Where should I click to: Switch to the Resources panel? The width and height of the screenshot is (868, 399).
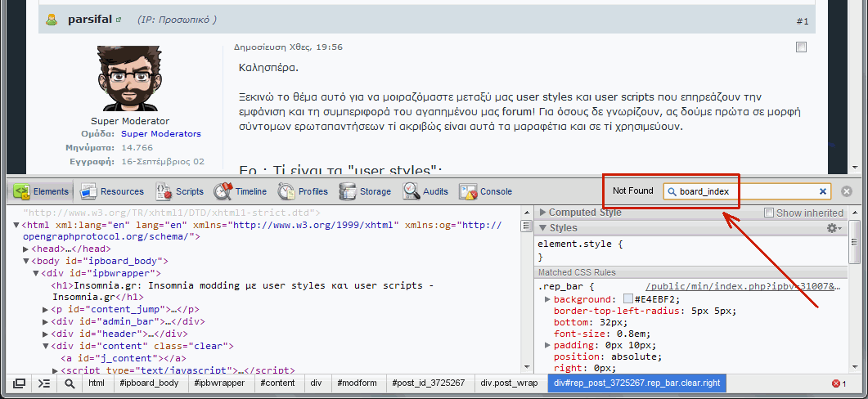(112, 191)
